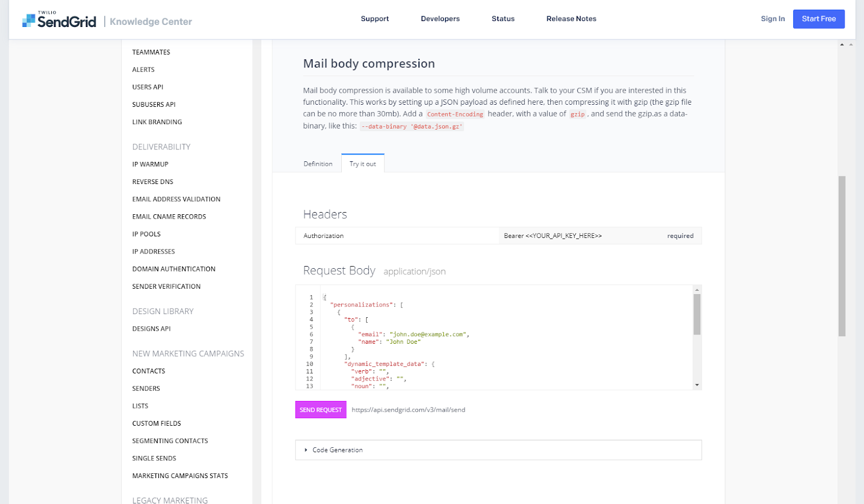Expand the Code Generation section
Image resolution: width=864 pixels, height=504 pixels.
(x=337, y=449)
